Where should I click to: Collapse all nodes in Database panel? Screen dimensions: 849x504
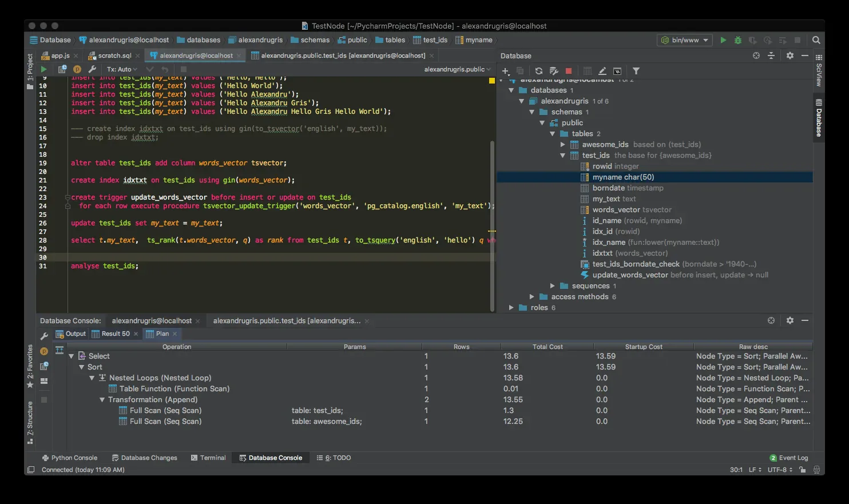coord(771,55)
